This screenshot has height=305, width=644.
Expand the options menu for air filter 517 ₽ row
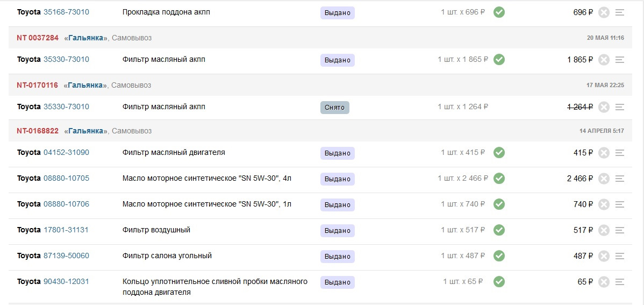click(x=619, y=231)
